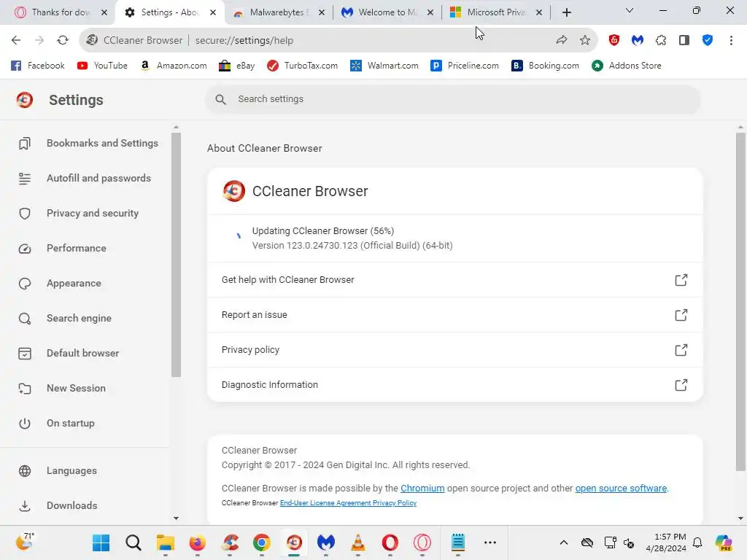
Task: Open Diagnostic Information row
Action: tap(455, 385)
